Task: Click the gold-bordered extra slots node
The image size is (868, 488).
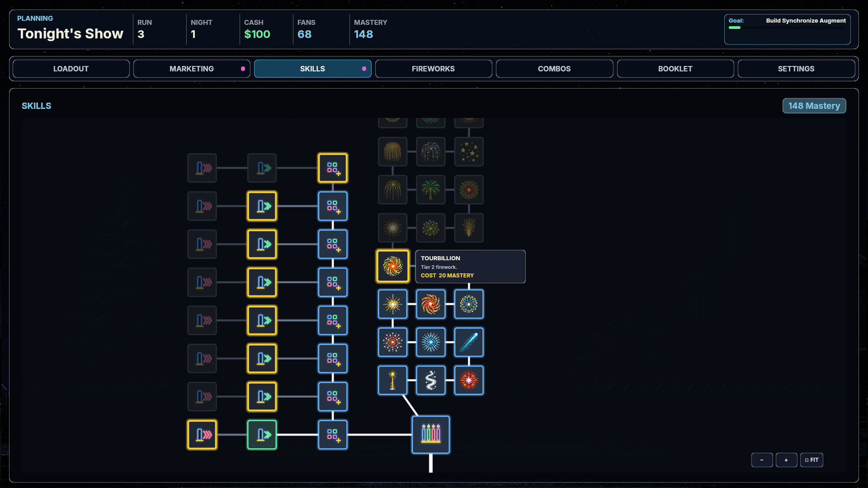Action: 333,168
